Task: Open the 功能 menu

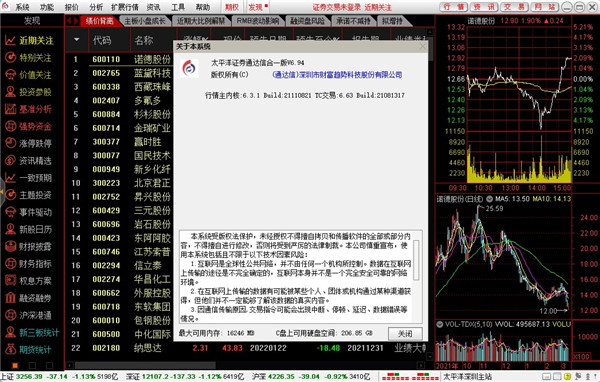Action: (47, 7)
